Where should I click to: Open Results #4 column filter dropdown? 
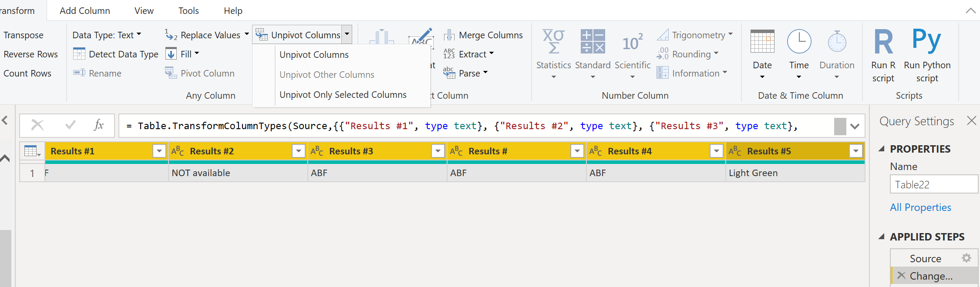point(717,151)
